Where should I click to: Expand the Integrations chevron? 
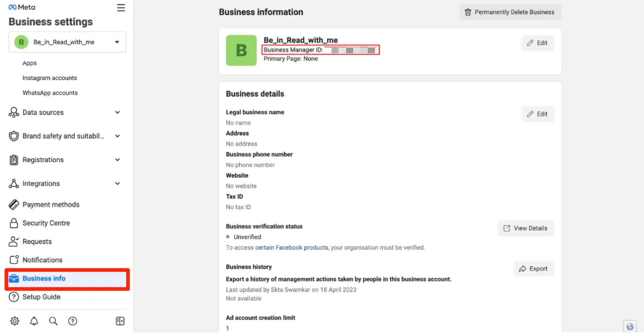pyautogui.click(x=118, y=183)
